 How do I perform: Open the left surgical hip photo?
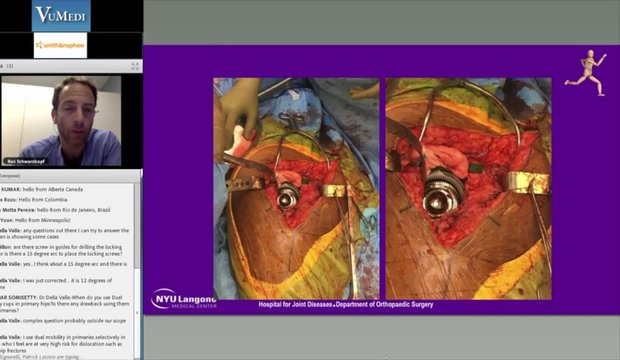pos(296,188)
